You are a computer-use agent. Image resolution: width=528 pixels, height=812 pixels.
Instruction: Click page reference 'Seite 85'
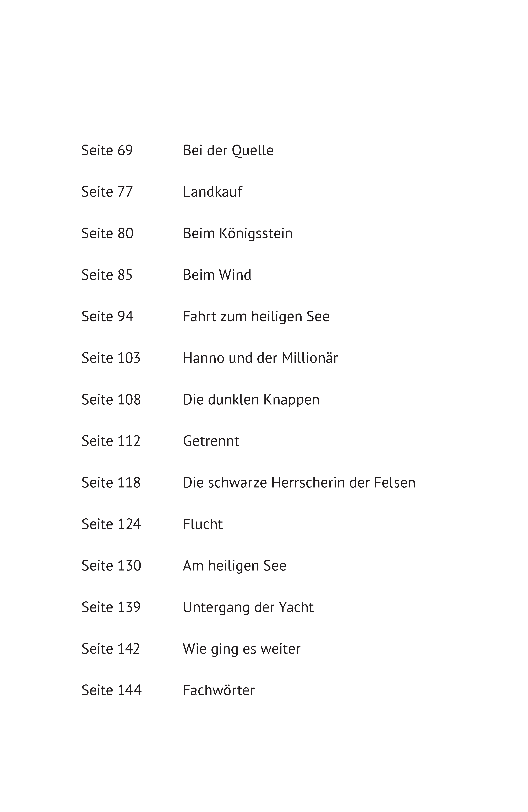[107, 275]
